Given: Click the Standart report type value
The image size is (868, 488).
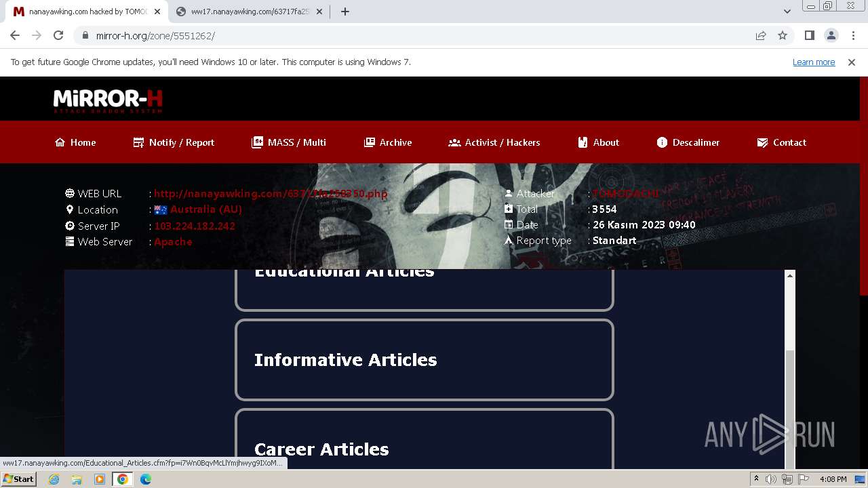Looking at the screenshot, I should pos(614,241).
